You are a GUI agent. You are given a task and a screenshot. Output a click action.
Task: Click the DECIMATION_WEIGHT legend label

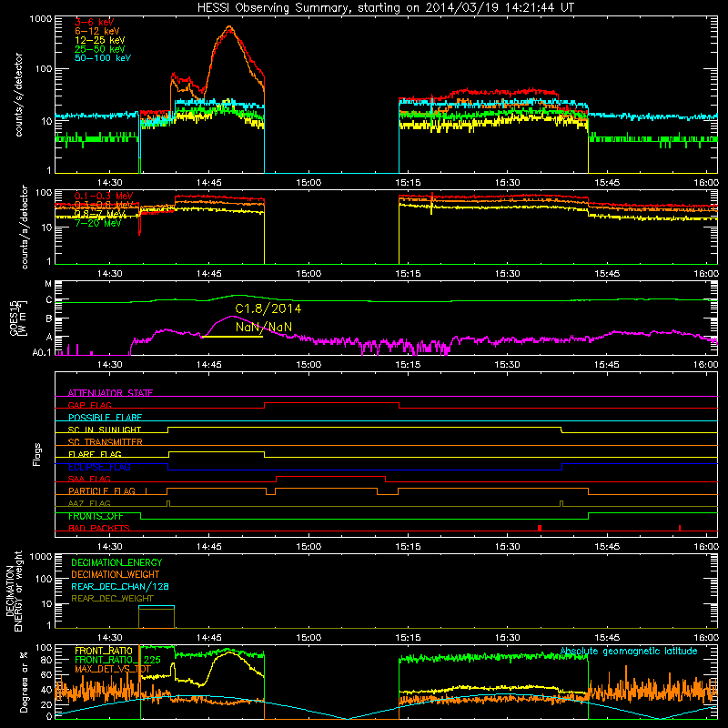[x=116, y=574]
